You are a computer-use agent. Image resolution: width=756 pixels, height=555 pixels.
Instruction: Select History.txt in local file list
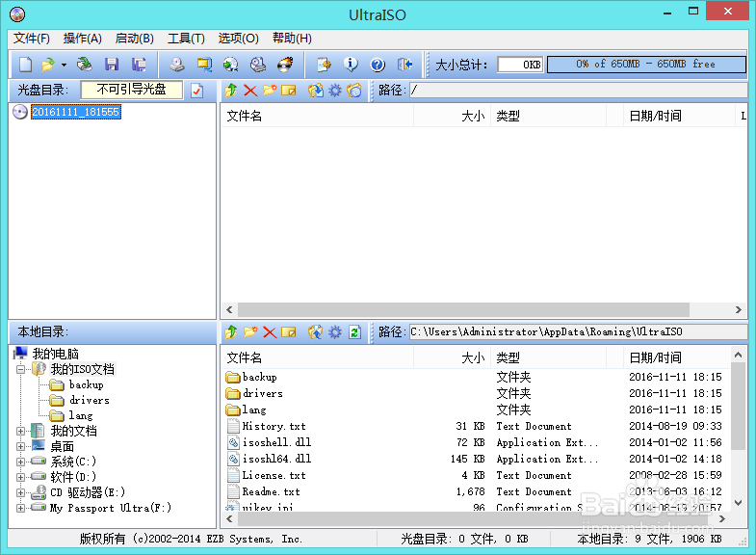(x=274, y=426)
